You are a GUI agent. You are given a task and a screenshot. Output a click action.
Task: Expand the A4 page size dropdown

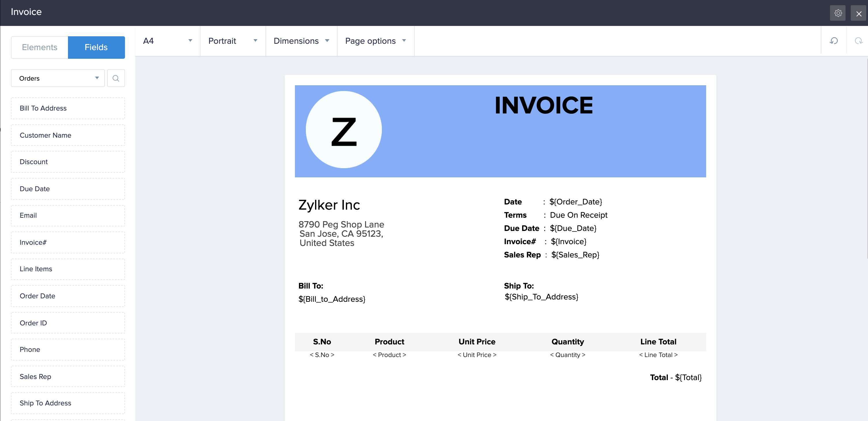168,41
